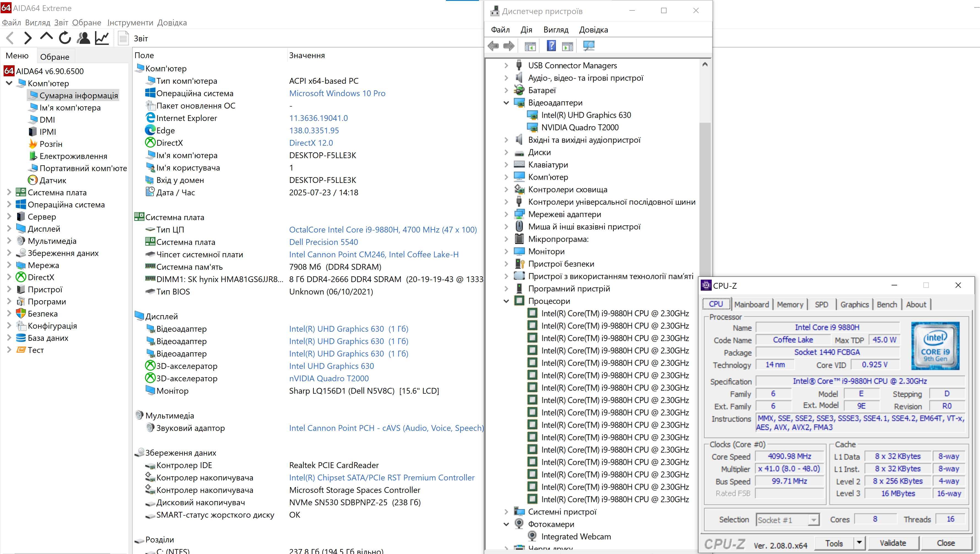Select Сумарна інформація in AIDA64 tree
Image resolution: width=980 pixels, height=554 pixels.
click(78, 95)
